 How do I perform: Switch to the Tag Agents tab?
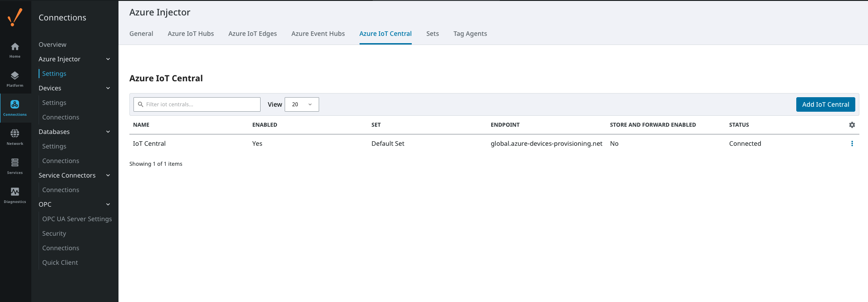470,34
